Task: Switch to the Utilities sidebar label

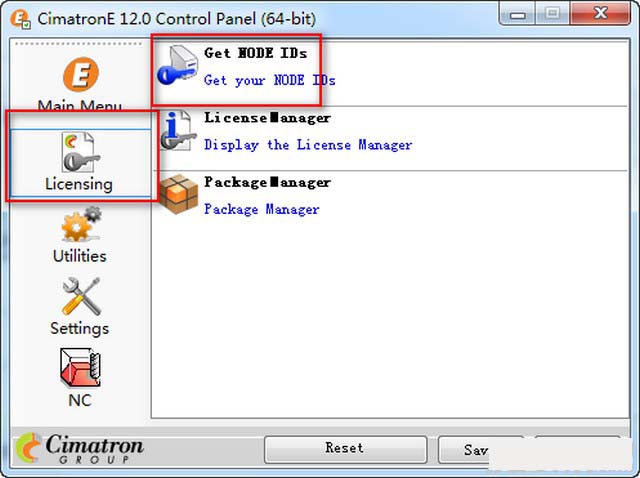Action: 80,256
